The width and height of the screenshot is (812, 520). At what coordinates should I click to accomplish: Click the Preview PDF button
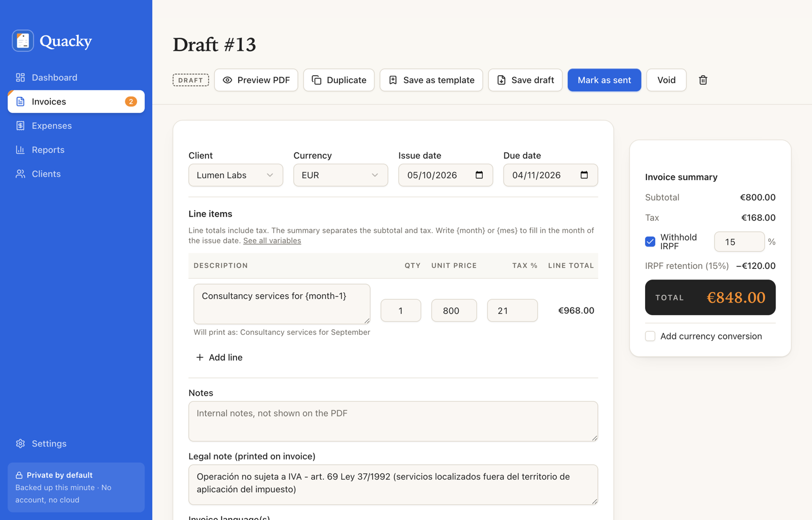(256, 80)
